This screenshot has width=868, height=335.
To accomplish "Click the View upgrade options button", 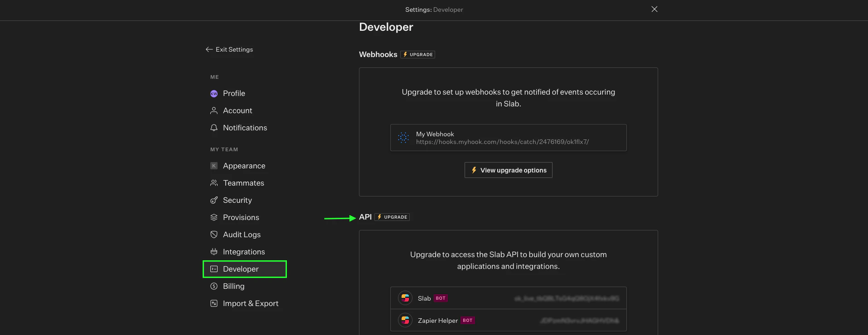I will click(x=509, y=170).
